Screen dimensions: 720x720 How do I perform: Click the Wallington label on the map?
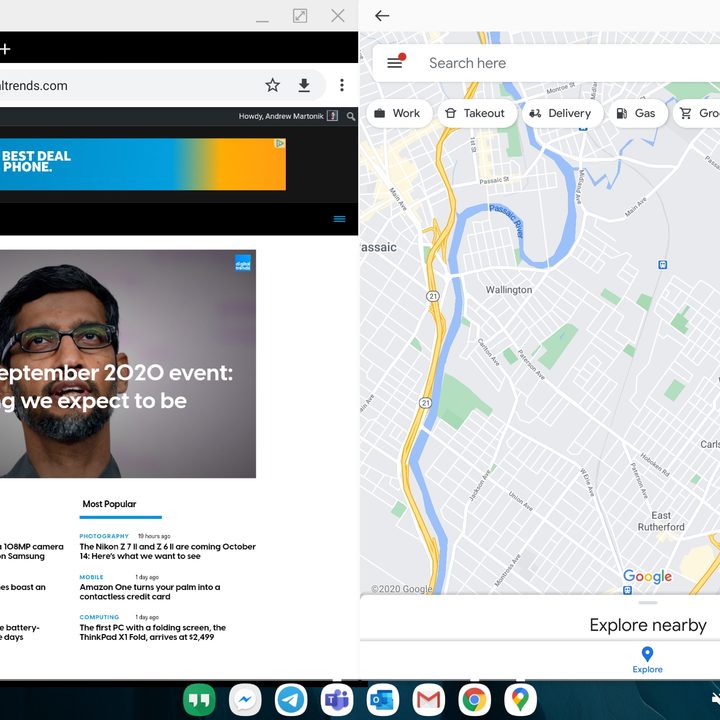[509, 290]
